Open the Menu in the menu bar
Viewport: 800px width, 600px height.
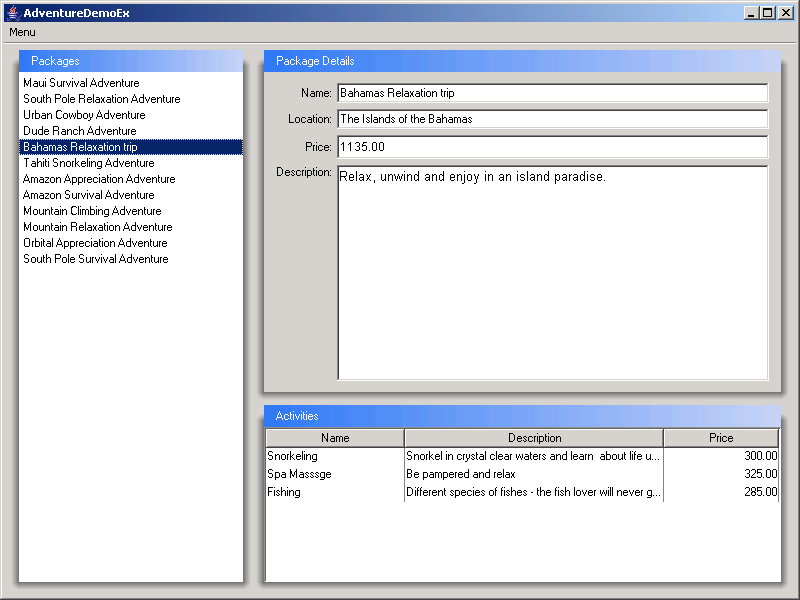coord(22,32)
